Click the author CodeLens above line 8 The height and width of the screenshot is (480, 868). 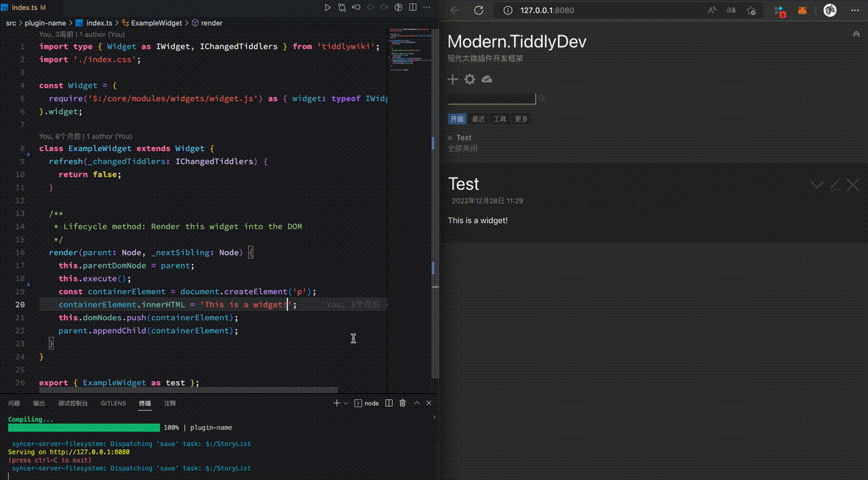pyautogui.click(x=85, y=136)
